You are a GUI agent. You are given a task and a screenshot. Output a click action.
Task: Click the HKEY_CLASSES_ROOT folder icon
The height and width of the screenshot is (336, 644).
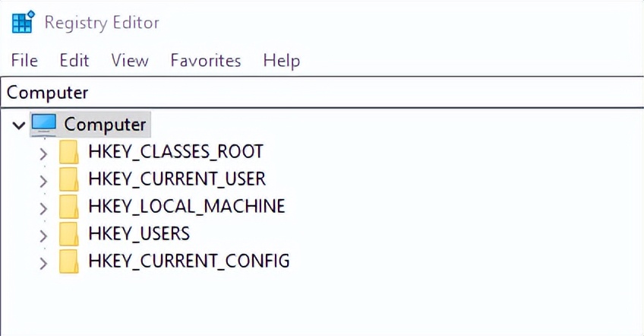69,152
